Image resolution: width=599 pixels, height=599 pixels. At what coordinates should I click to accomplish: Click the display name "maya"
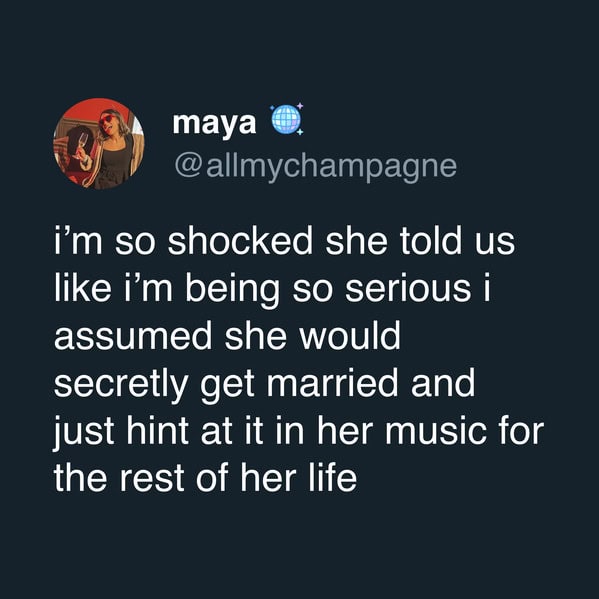214,124
